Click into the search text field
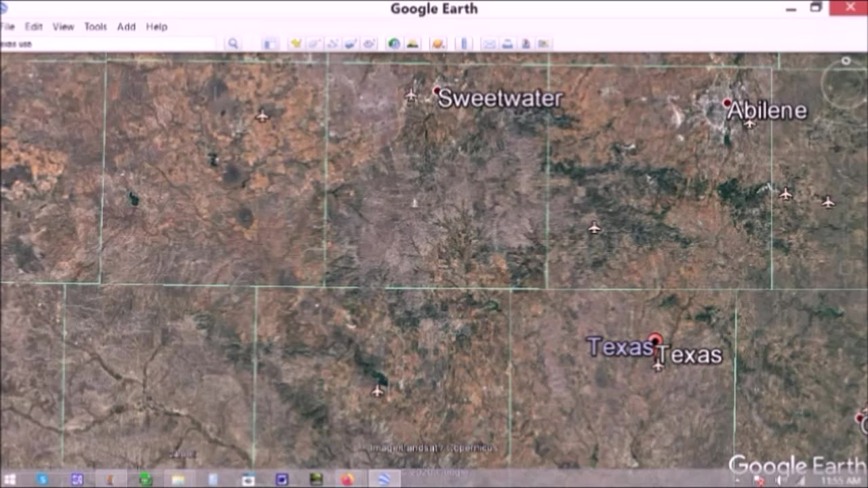Image resolution: width=868 pixels, height=488 pixels. 108,44
